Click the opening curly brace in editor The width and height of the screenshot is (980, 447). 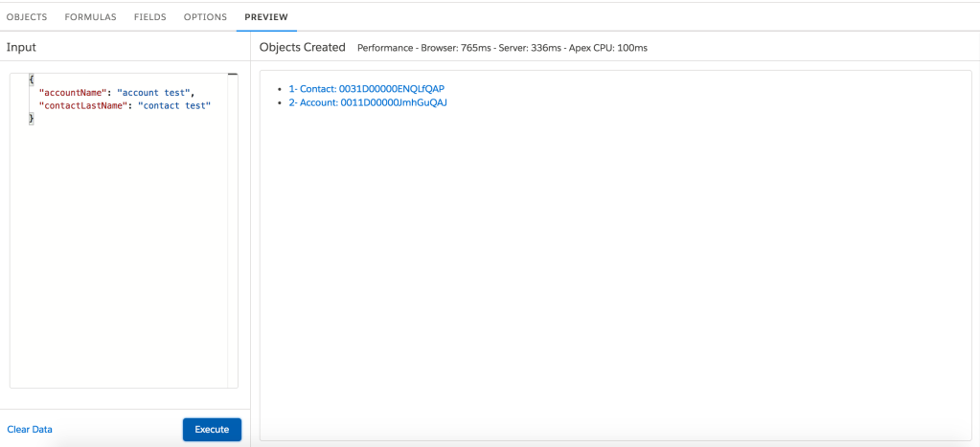[x=32, y=79]
